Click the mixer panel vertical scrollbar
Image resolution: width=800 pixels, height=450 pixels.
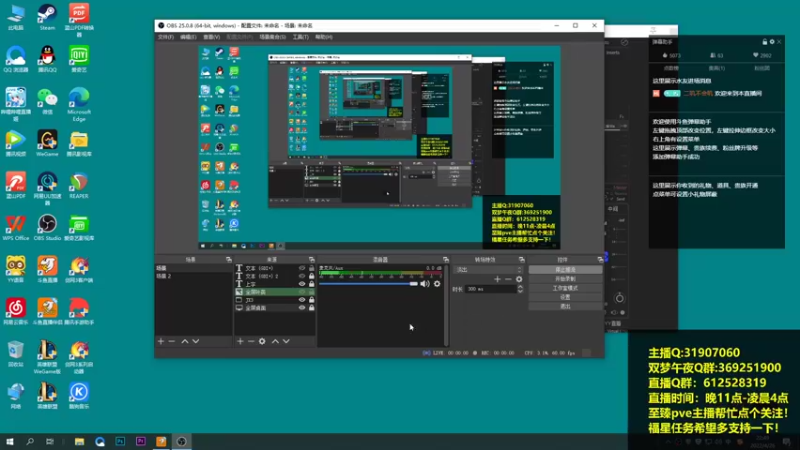(x=446, y=305)
